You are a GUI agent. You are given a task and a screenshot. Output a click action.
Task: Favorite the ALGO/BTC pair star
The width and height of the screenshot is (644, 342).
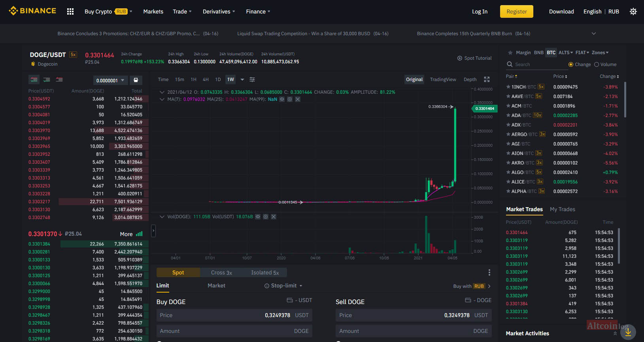coord(508,172)
